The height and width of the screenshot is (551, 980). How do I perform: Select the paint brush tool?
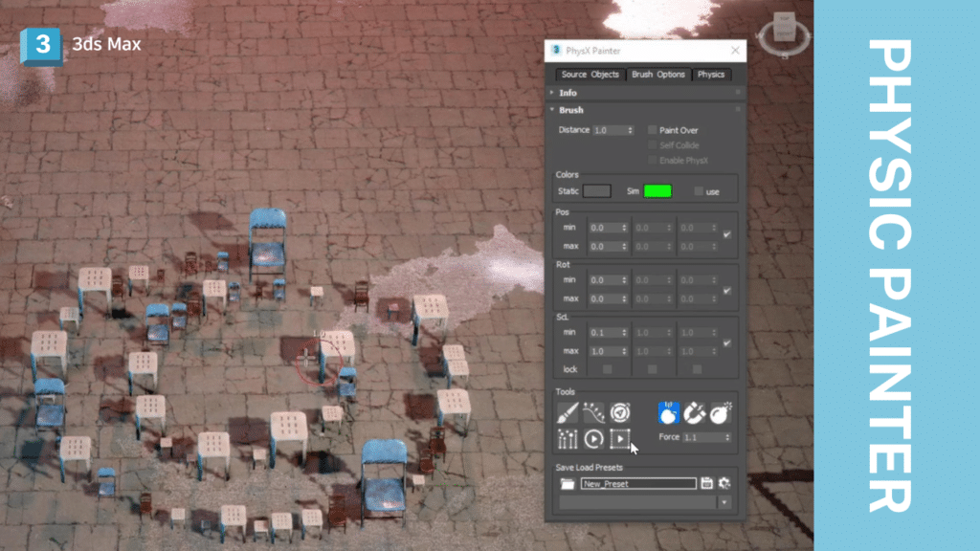(568, 413)
